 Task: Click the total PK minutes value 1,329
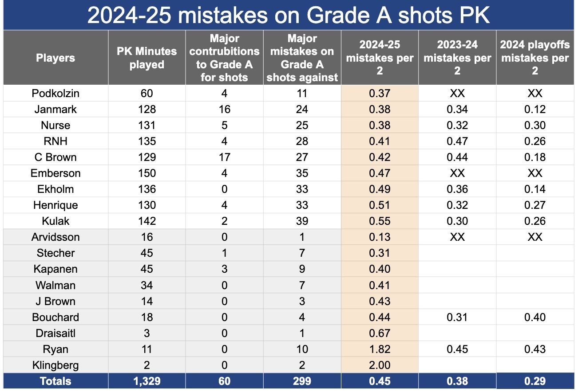[146, 381]
